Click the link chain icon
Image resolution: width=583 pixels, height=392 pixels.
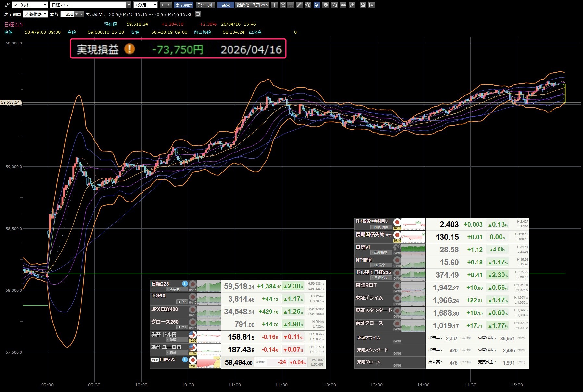7,5
